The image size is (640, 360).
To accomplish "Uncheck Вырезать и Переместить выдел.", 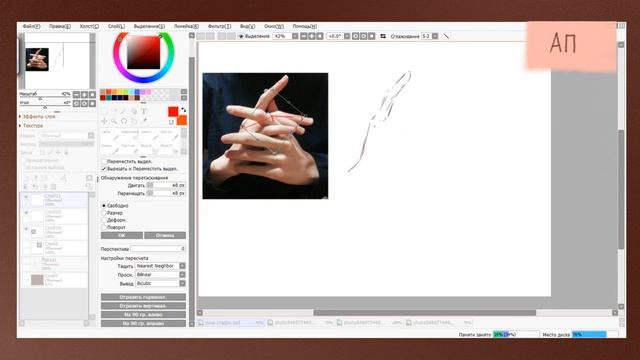I will [x=104, y=169].
